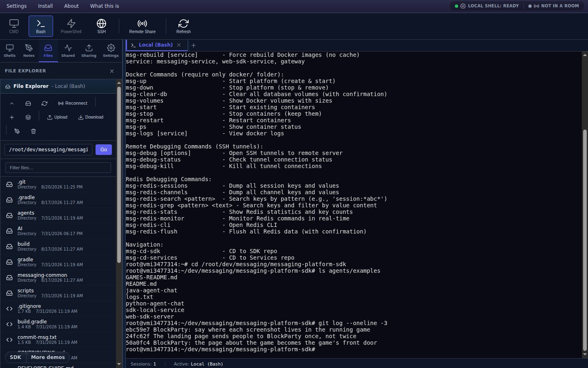Screen dimensions: 588x368
Task: Add a new terminal tab
Action: pos(194,45)
